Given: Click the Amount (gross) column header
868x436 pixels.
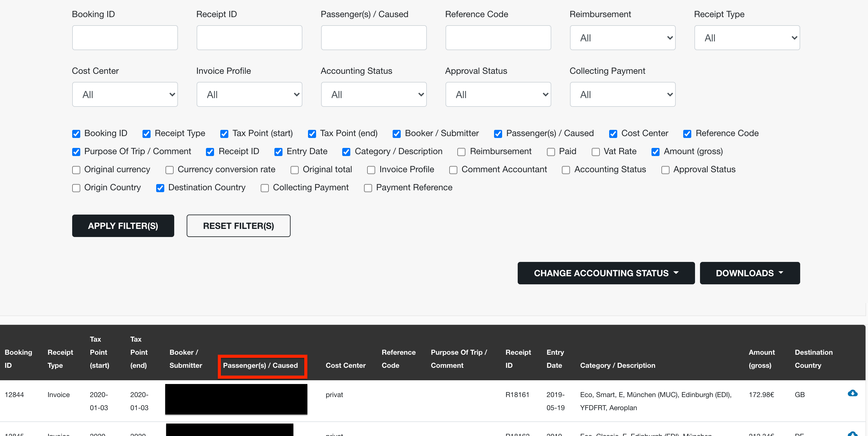Looking at the screenshot, I should coord(762,359).
